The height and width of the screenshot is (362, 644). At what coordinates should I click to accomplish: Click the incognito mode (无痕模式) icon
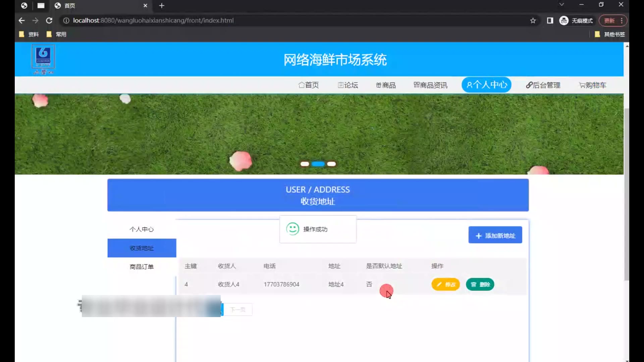tap(564, 21)
